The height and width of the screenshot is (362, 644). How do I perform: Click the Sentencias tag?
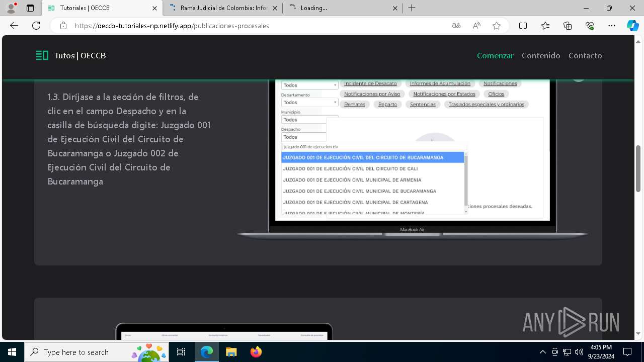(x=423, y=105)
